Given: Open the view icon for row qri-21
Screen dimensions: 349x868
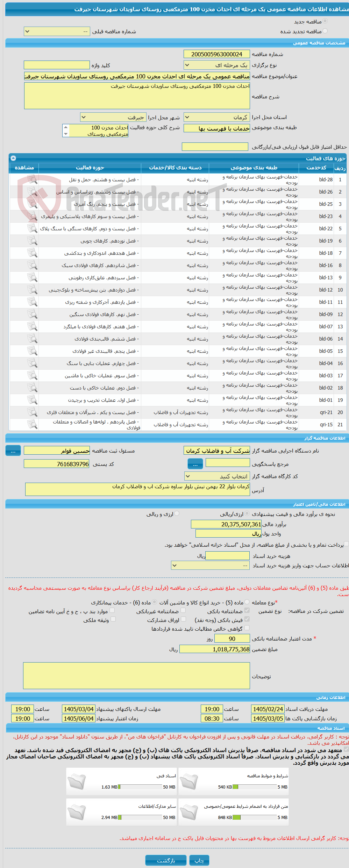Looking at the screenshot, I should 32,412.
